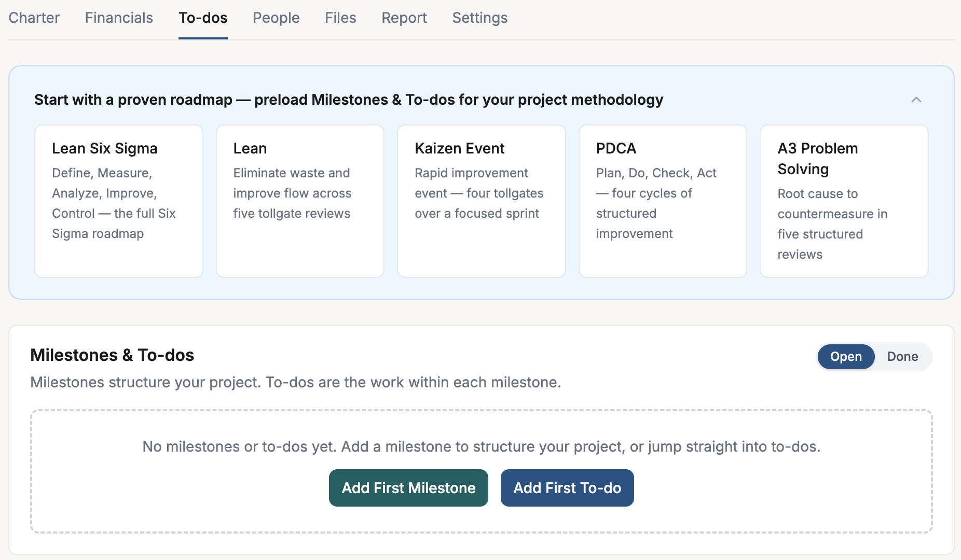Viewport: 961px width, 560px height.
Task: Select the To-dos tab
Action: [x=203, y=18]
